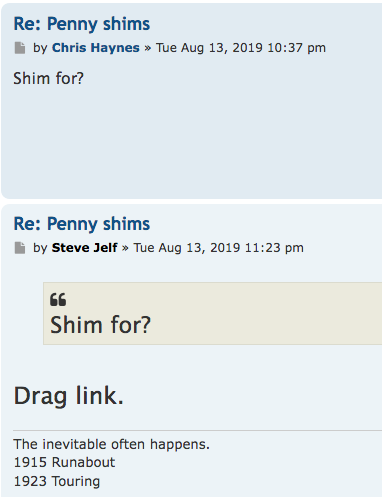Click the signature line "The inevitable often happens."
The image size is (382, 497).
click(x=112, y=444)
